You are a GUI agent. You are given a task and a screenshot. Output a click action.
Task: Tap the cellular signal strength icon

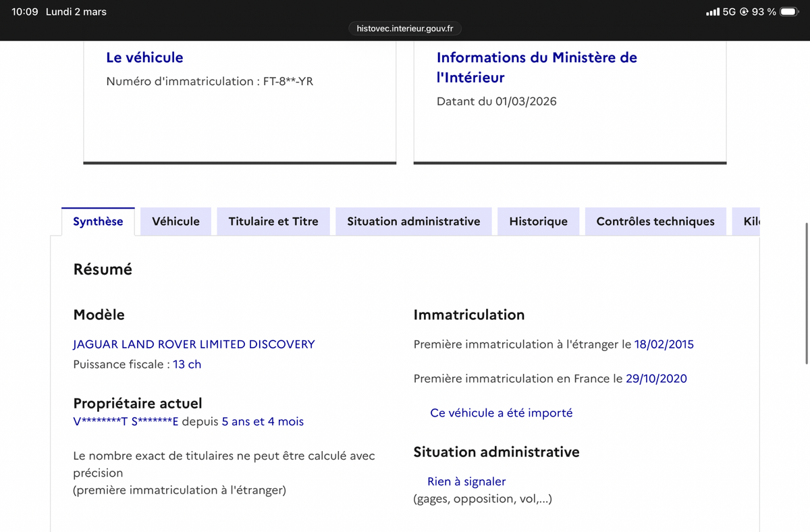712,12
